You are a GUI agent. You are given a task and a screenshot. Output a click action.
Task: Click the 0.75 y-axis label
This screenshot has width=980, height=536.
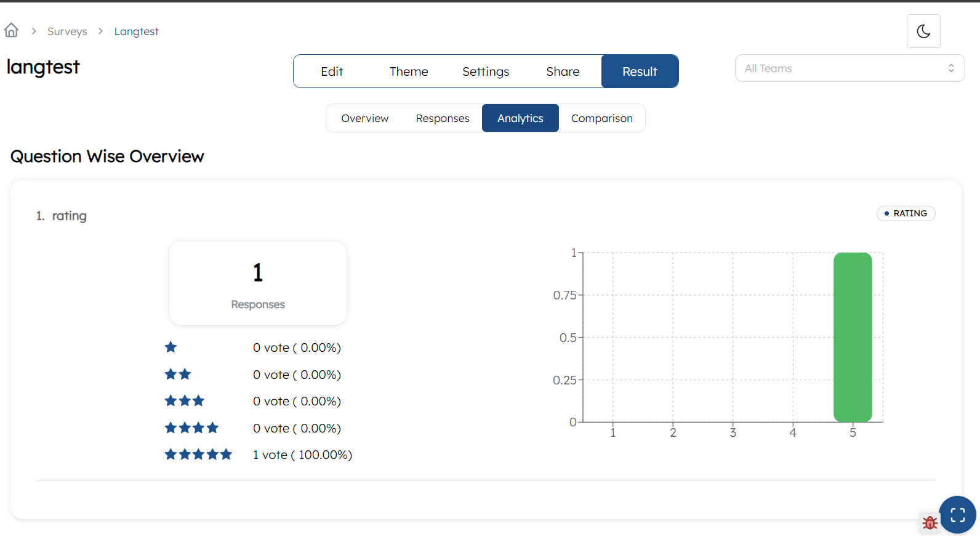564,295
